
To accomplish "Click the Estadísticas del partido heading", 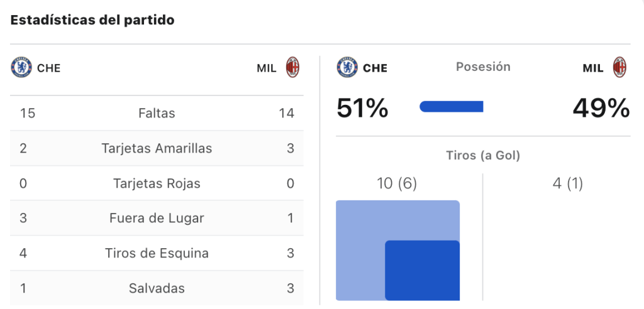I will [x=92, y=20].
